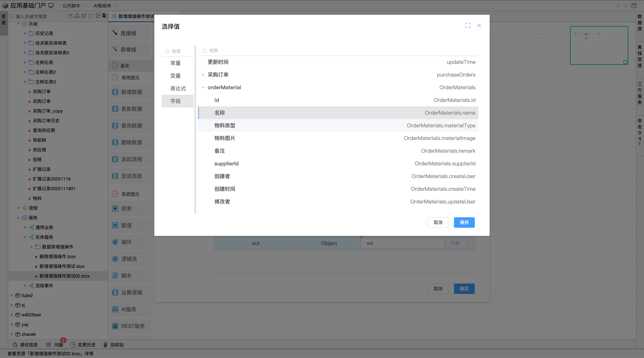644x358 pixels.
Task: Click the REST服务 element icon
Action: pos(115,326)
